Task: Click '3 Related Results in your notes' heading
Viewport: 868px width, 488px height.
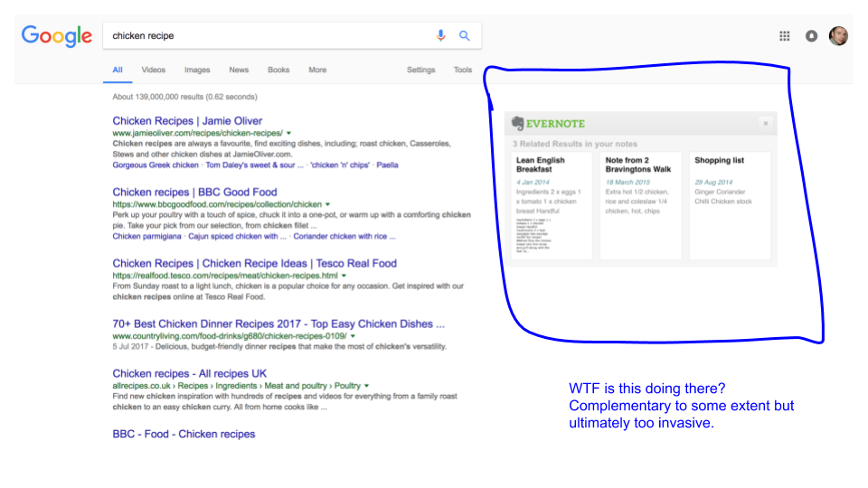Action: point(575,144)
